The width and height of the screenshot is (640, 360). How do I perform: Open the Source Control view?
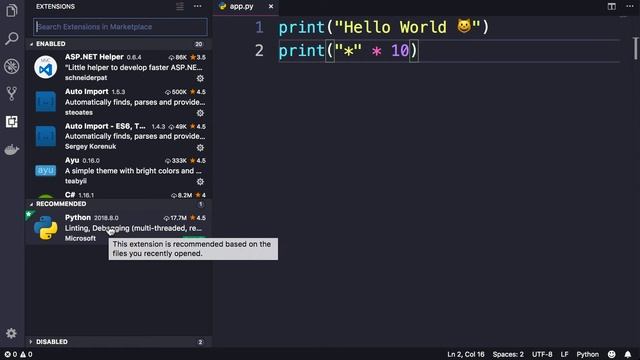(x=12, y=93)
